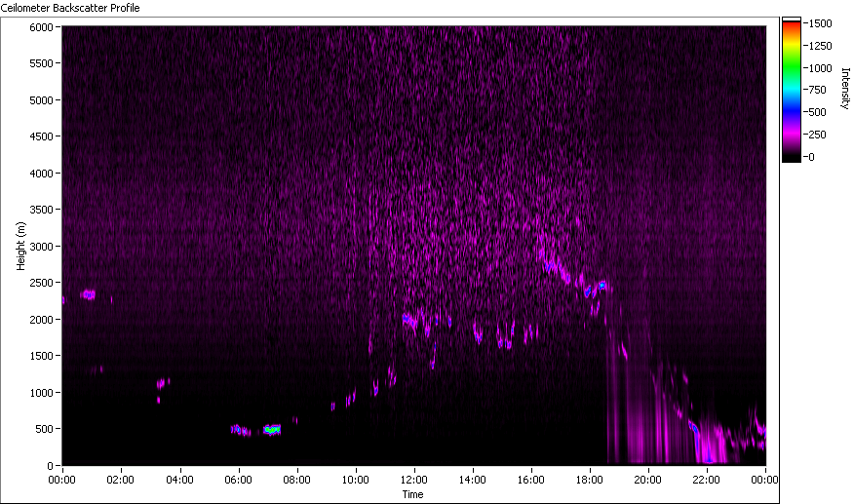
Task: Click the 3000 height axis tick
Action: [x=41, y=247]
